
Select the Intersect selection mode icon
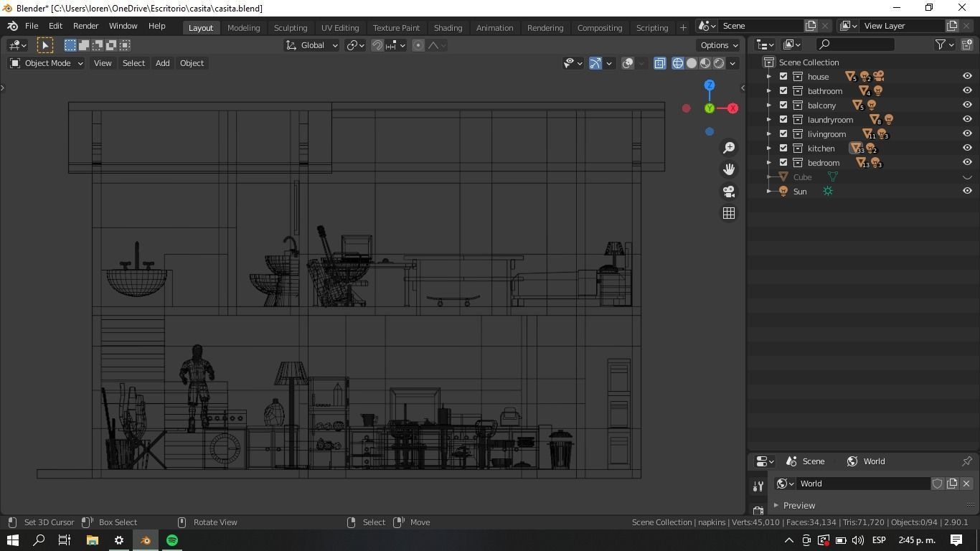pos(125,45)
